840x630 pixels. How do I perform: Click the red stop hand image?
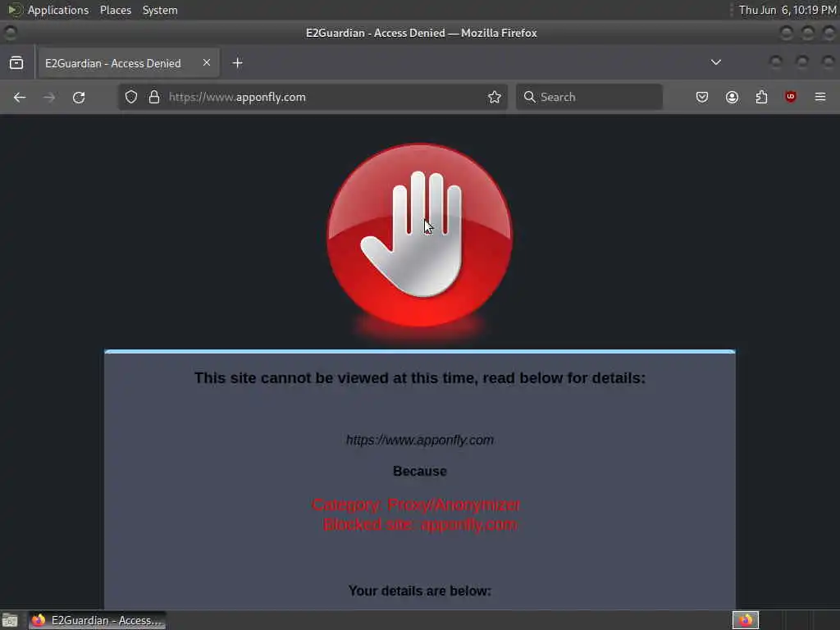(x=420, y=235)
